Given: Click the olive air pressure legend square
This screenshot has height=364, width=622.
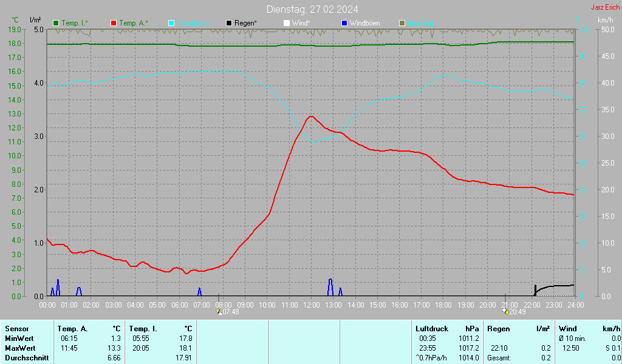Looking at the screenshot, I should 402,23.
